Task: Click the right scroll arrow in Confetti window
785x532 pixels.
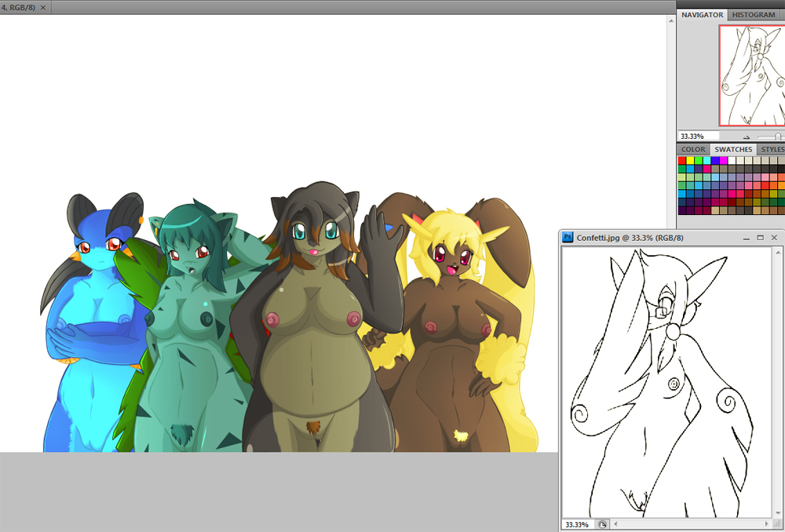Action: point(766,524)
